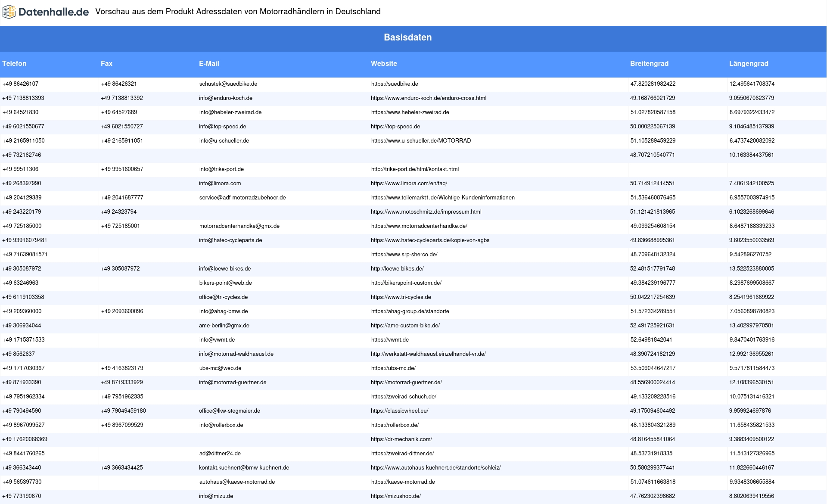Click website u-schueller.de/MOTORRAD
The height and width of the screenshot is (504, 827).
[421, 141]
